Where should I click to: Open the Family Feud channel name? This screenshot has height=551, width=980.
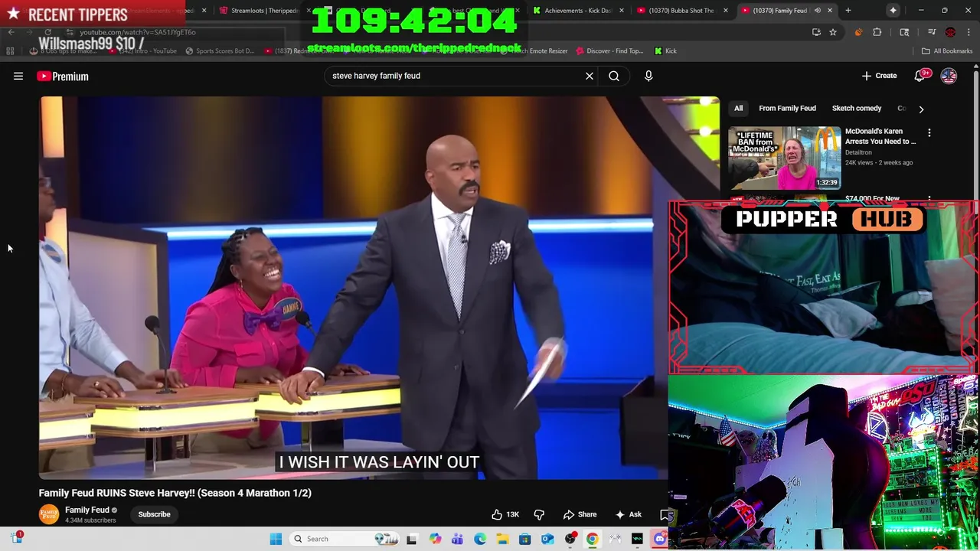[87, 510]
